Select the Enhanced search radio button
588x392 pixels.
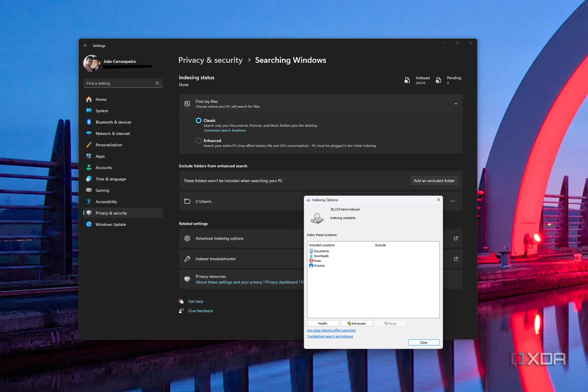click(x=198, y=141)
